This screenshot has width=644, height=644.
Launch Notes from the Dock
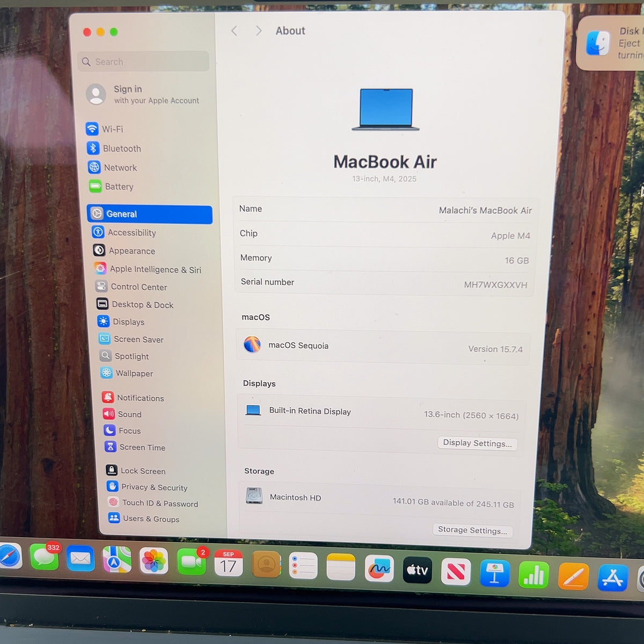341,567
